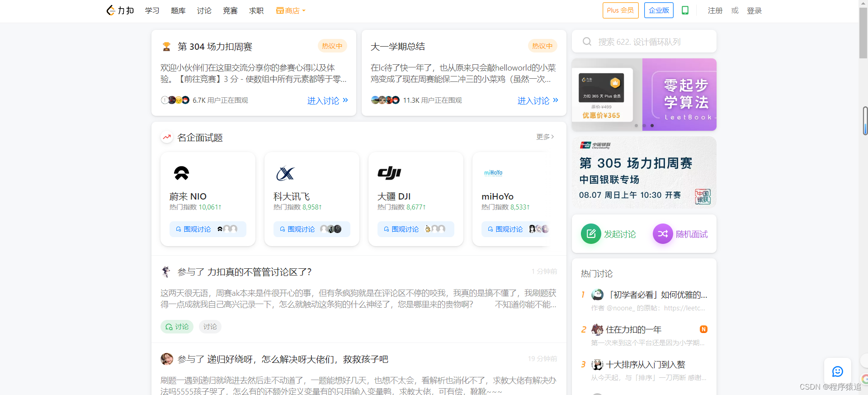Click the 名企面试题 trending arrow icon
The height and width of the screenshot is (395, 868).
tap(167, 137)
